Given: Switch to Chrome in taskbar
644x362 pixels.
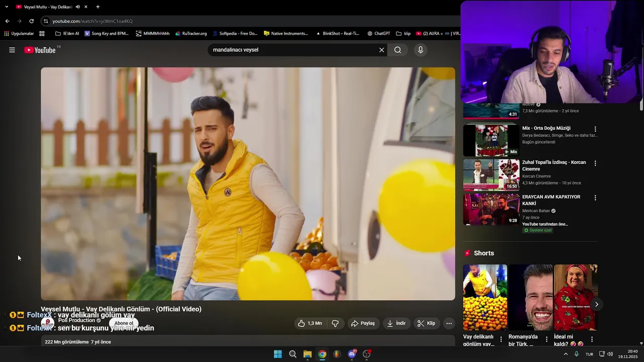Looking at the screenshot, I should click(x=322, y=354).
